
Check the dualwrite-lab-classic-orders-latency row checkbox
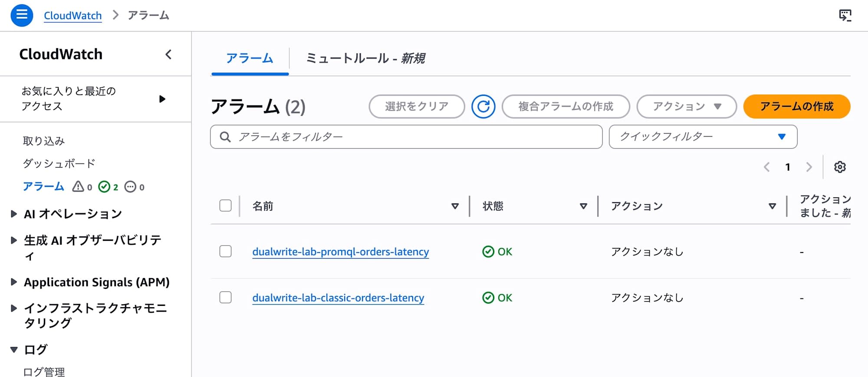click(x=225, y=297)
